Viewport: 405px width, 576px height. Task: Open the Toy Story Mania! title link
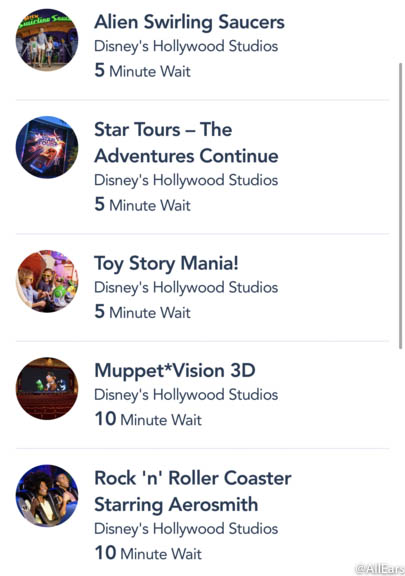pos(166,264)
